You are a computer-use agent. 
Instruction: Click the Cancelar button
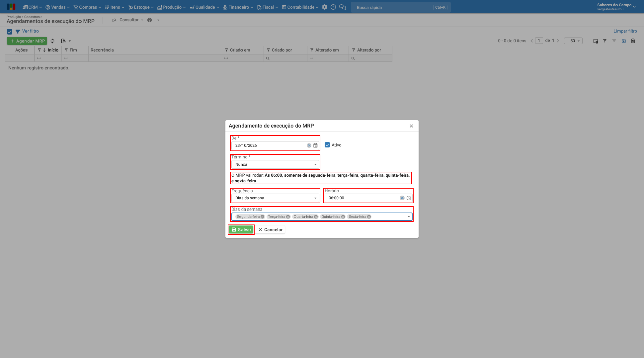coord(270,230)
